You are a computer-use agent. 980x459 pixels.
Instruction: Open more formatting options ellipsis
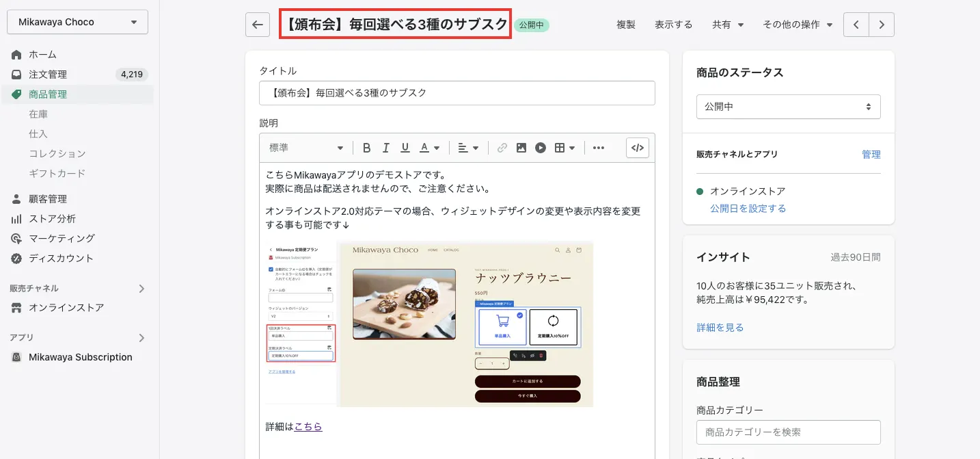click(599, 148)
